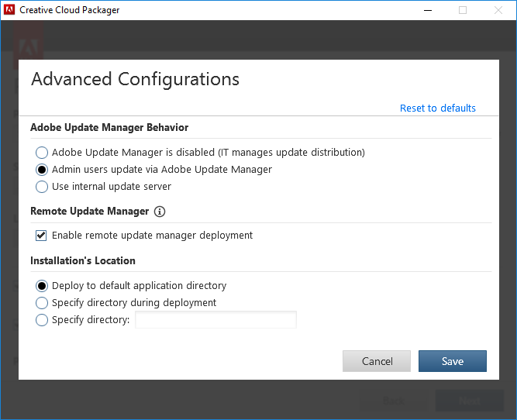The height and width of the screenshot is (420, 517).
Task: Close the Creative Cloud Packager window
Action: (x=498, y=10)
